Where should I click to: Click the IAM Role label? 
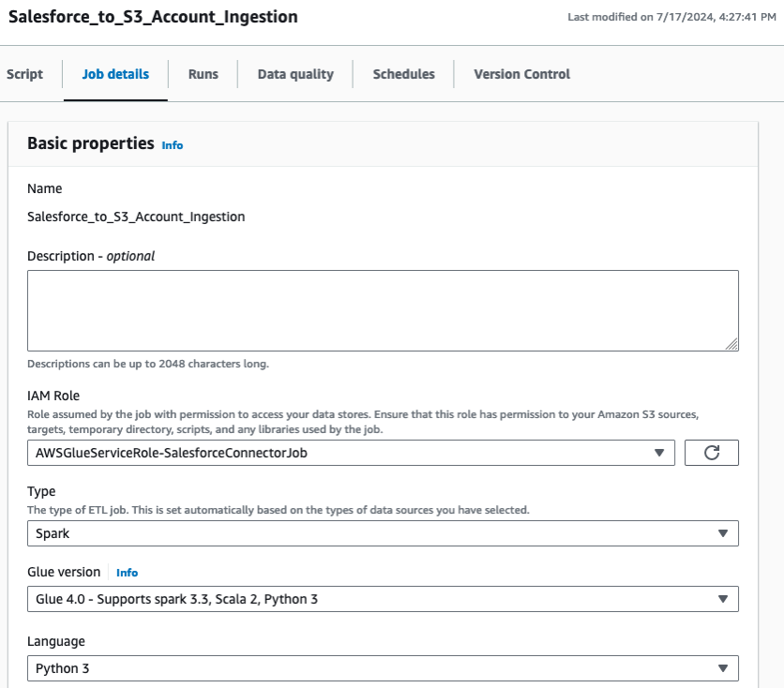click(x=53, y=396)
